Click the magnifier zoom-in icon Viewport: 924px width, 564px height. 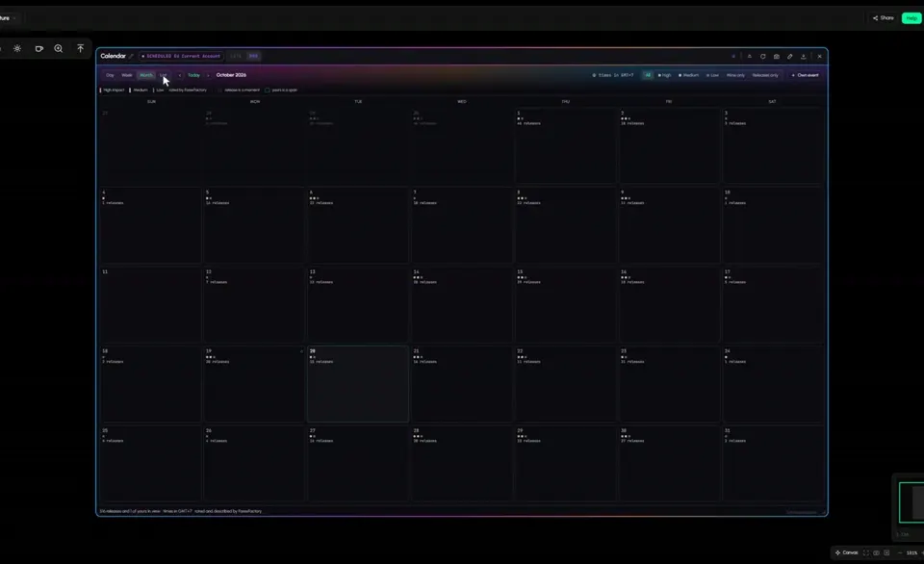59,48
